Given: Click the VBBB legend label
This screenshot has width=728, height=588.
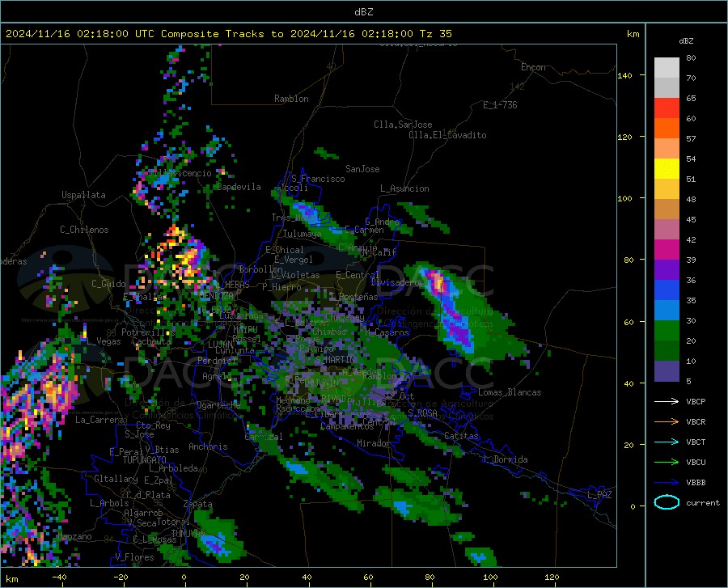Looking at the screenshot, I should click(x=696, y=483).
